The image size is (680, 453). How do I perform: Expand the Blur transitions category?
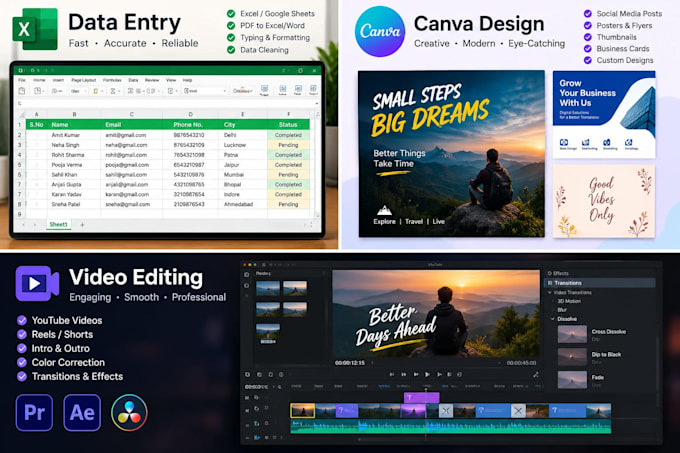pyautogui.click(x=562, y=310)
